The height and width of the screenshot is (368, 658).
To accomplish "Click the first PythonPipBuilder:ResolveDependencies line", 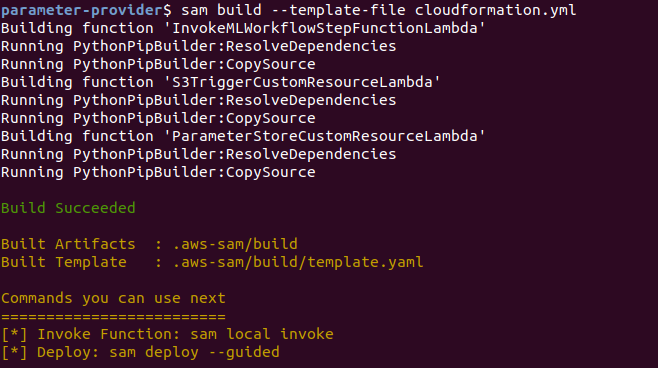I will click(x=198, y=46).
